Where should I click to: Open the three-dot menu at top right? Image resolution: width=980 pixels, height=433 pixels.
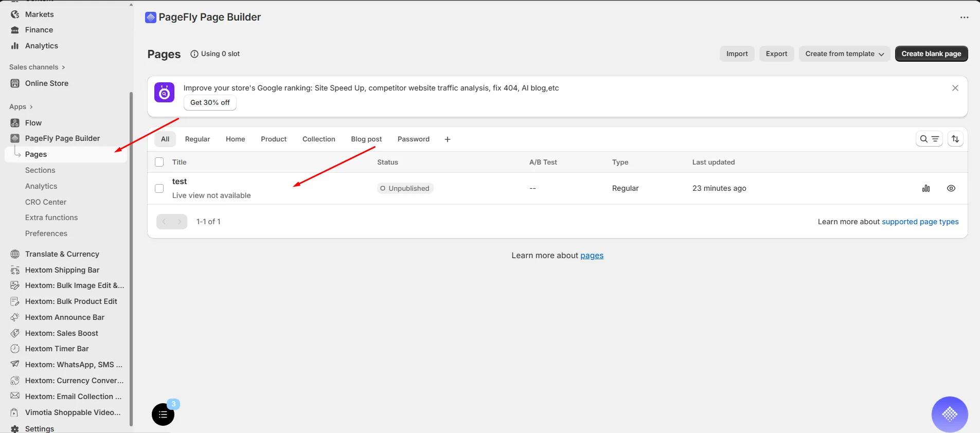pyautogui.click(x=964, y=17)
